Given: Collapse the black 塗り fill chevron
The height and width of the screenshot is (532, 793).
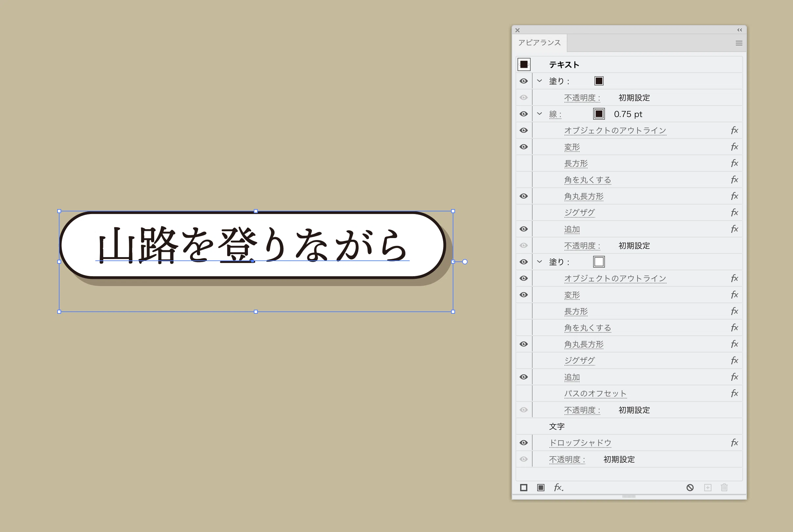Looking at the screenshot, I should [540, 81].
